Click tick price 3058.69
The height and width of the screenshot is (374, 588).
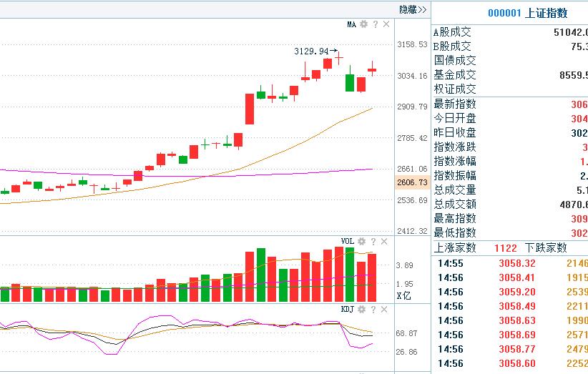pos(517,335)
